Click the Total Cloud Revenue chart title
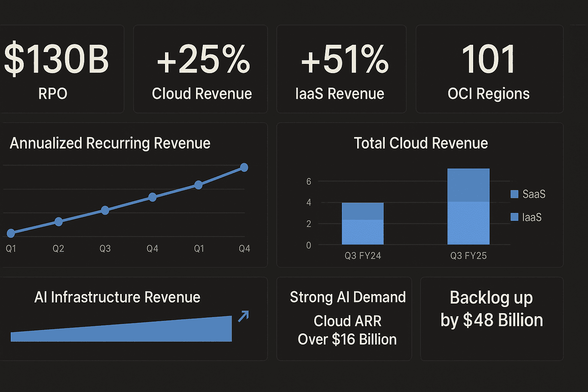This screenshot has height=392, width=588. pos(421,143)
